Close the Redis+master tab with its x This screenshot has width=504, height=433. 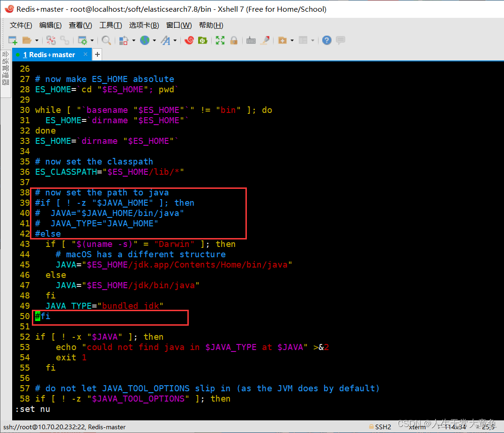tap(85, 54)
